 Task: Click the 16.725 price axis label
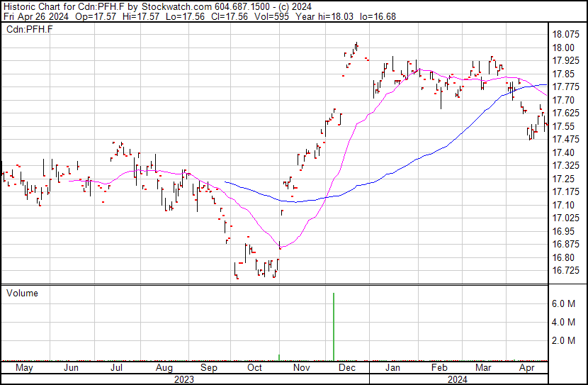tap(566, 271)
